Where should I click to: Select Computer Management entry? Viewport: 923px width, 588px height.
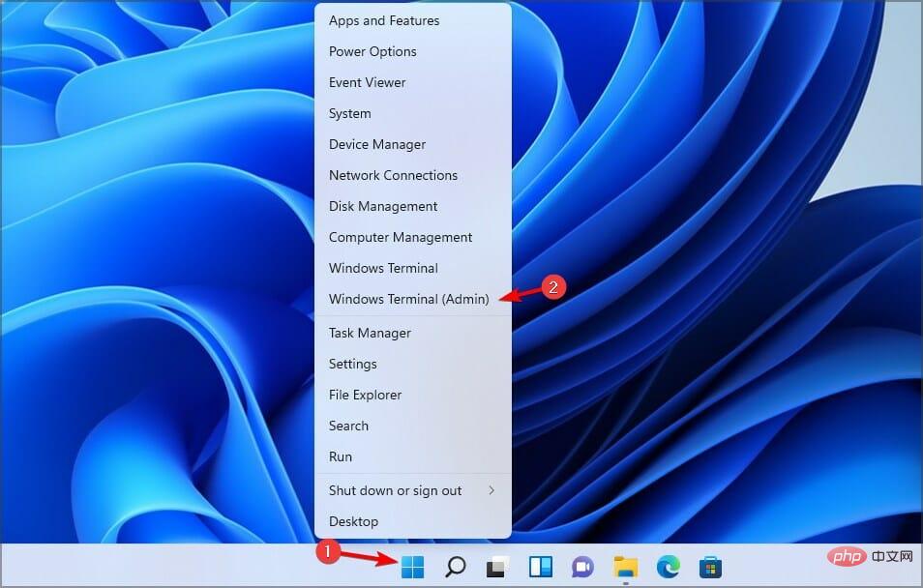click(413, 237)
